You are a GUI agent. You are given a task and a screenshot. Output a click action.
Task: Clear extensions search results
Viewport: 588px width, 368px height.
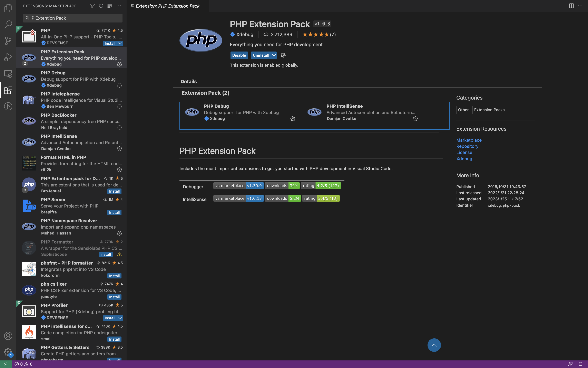click(110, 6)
